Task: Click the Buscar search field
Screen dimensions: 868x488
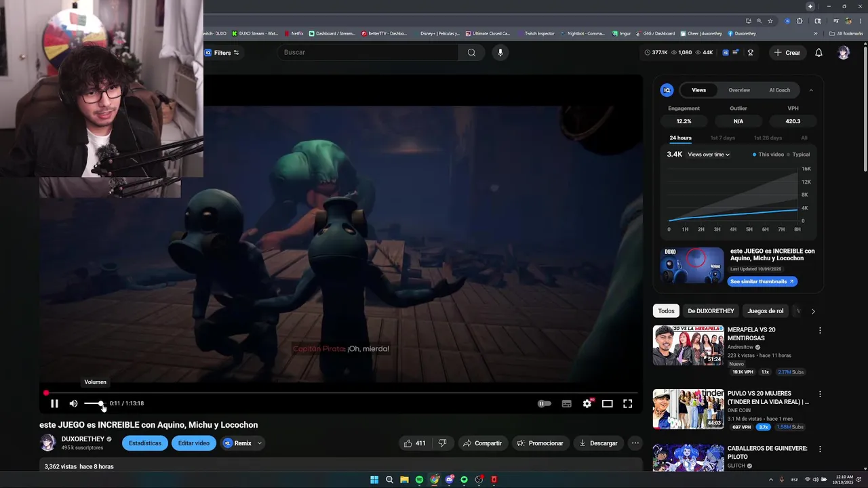Action: (369, 52)
